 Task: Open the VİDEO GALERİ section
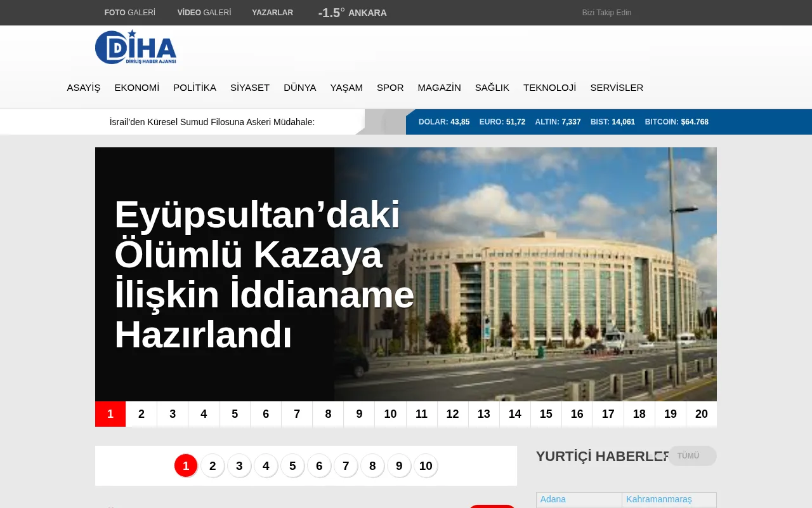click(x=204, y=13)
